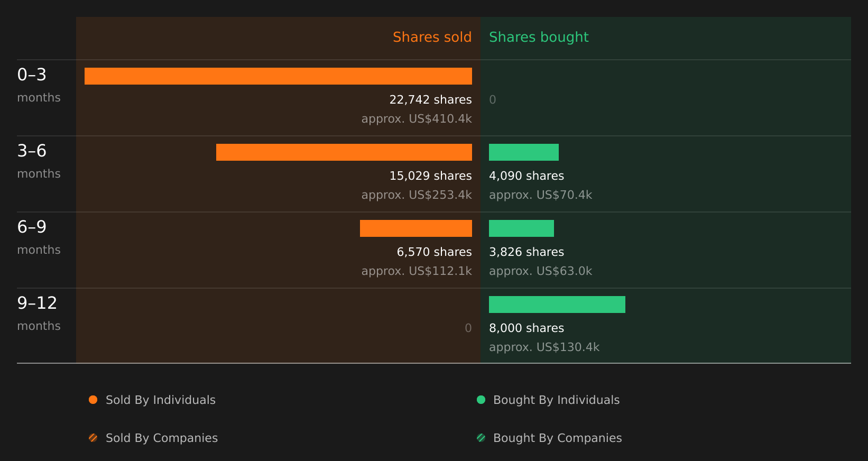
Task: Select the Bought By Companies legend label
Action: click(557, 438)
